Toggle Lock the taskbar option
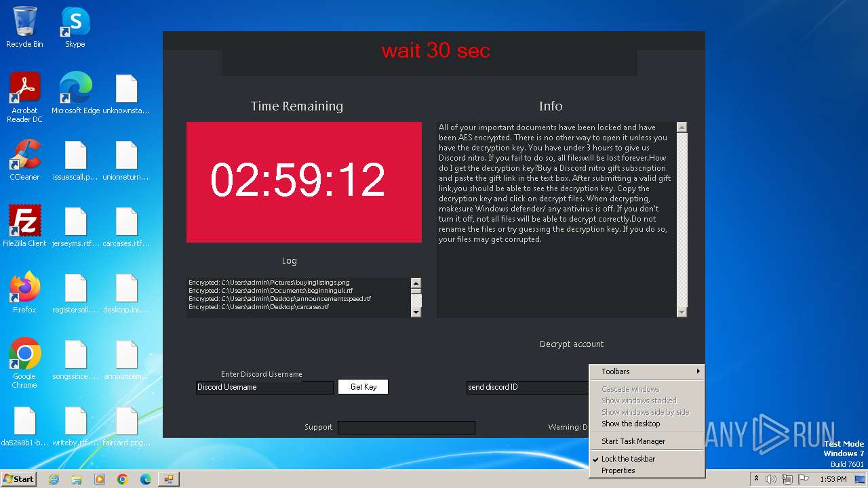 point(647,459)
